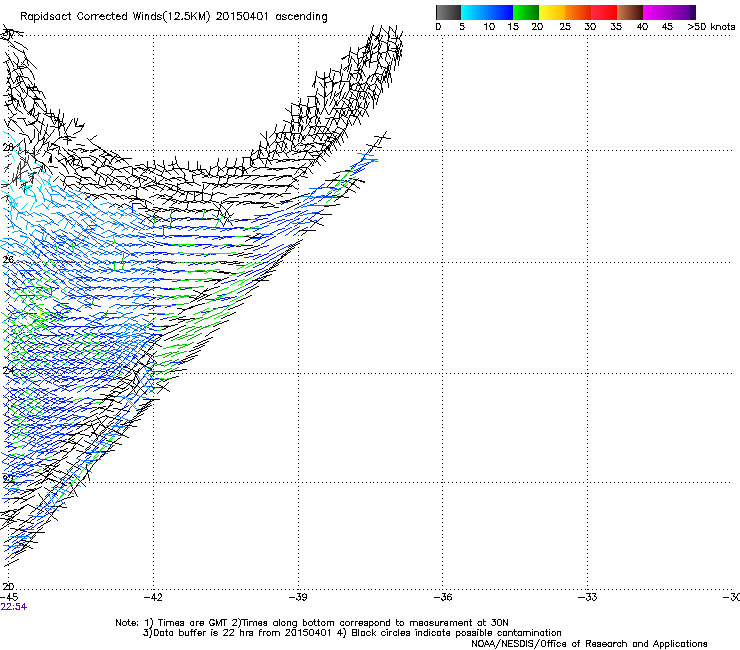The height and width of the screenshot is (650, 740).
Task: Click the plot title 'Rapidscat Corrected Winds(12.5KM)'
Action: pos(115,17)
